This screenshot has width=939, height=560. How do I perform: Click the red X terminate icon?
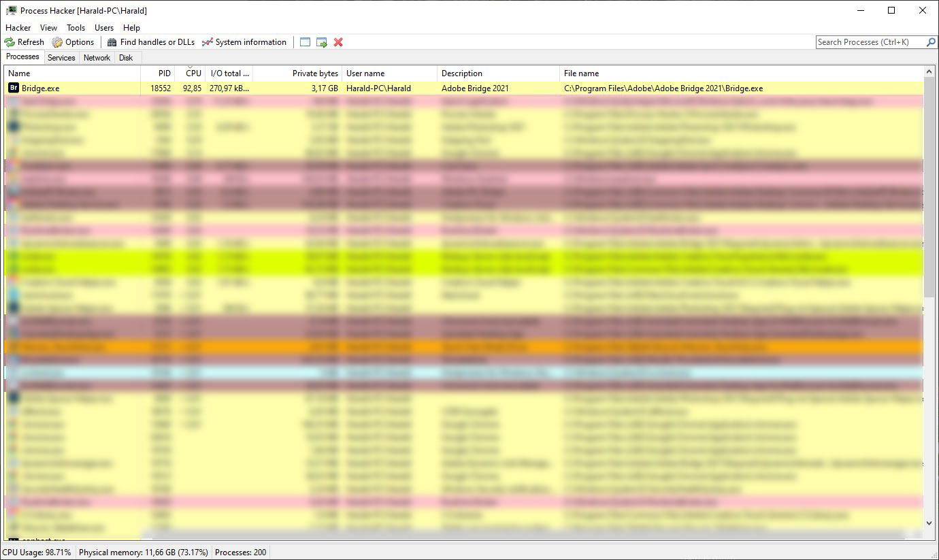[338, 42]
